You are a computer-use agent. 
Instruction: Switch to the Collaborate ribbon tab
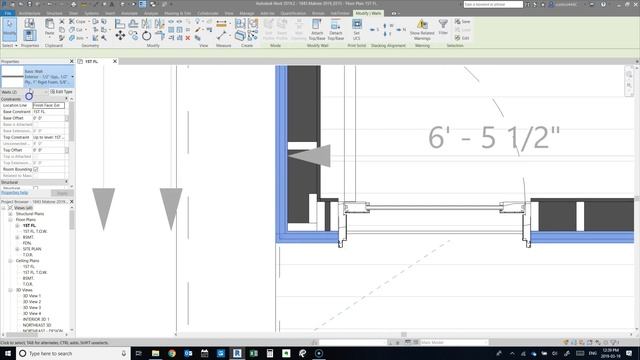point(208,13)
